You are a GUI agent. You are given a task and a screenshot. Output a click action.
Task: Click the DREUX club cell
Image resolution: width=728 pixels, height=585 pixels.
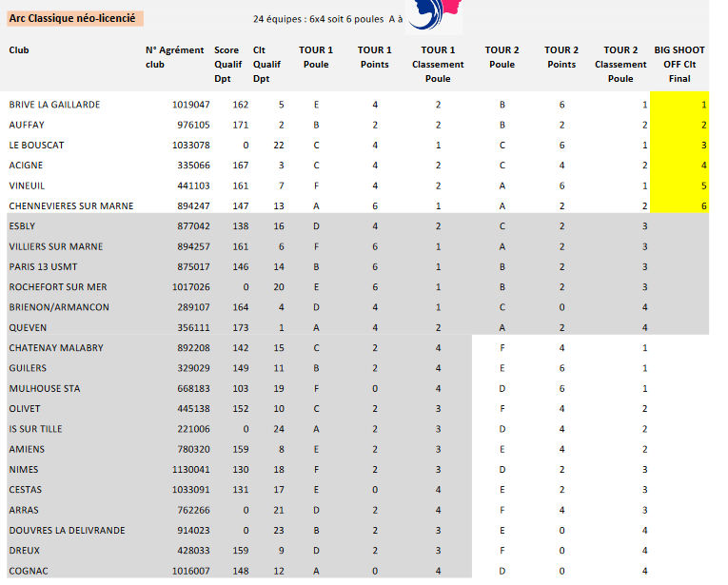[24, 551]
